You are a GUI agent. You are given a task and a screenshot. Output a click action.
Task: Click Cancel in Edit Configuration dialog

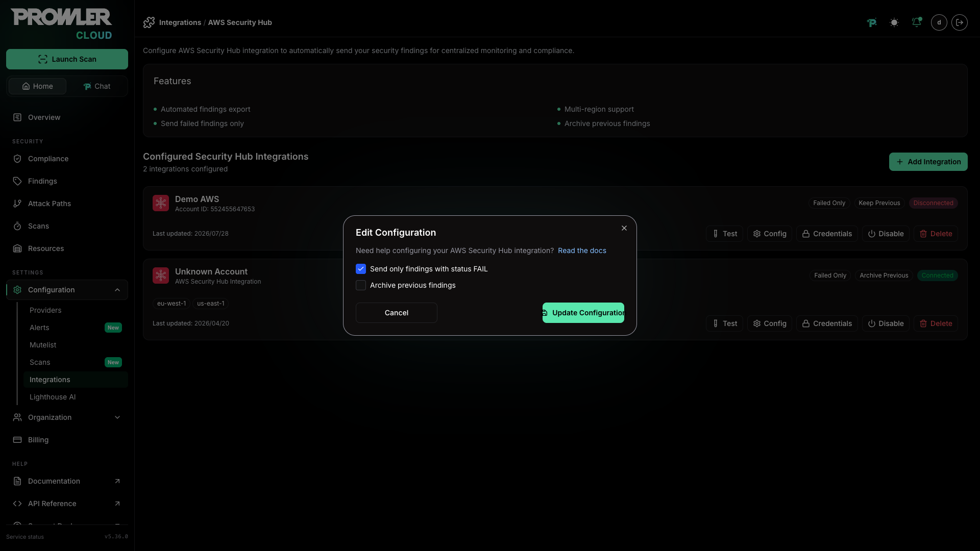point(397,313)
